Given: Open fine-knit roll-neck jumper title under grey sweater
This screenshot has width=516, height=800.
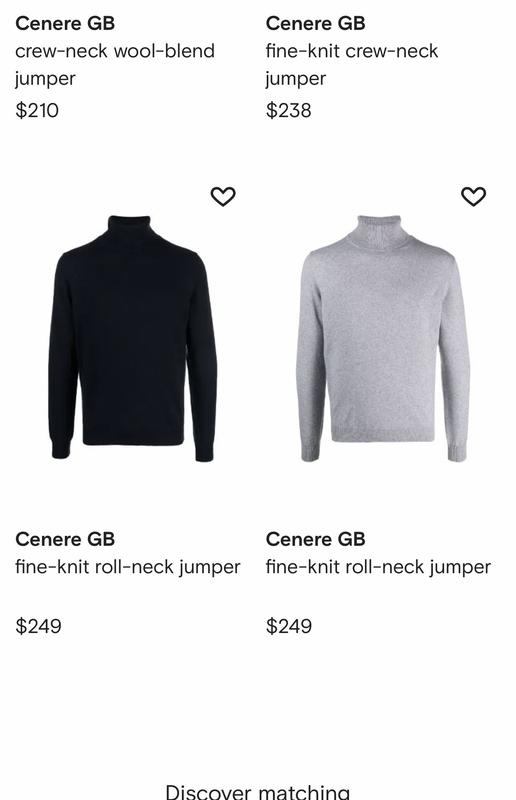Looking at the screenshot, I should tap(378, 567).
